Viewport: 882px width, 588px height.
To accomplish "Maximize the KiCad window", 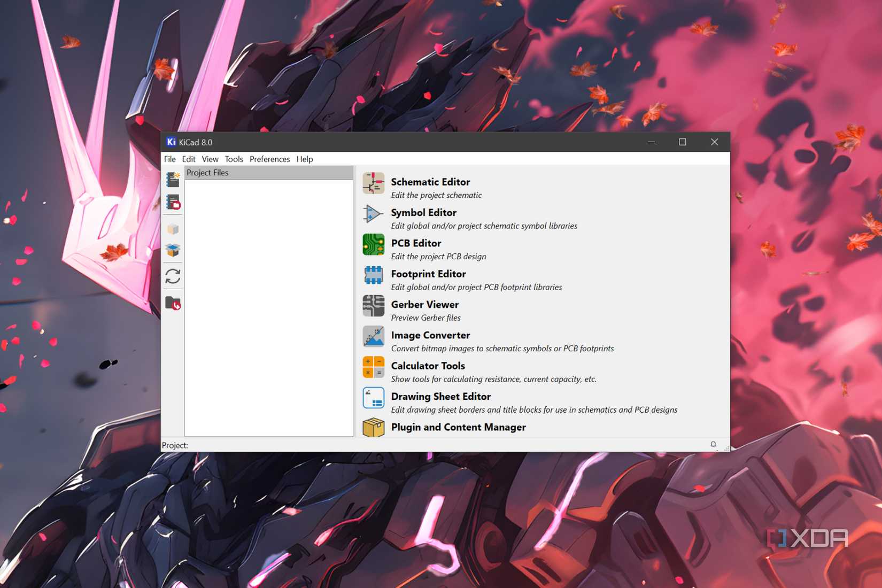I will [683, 142].
